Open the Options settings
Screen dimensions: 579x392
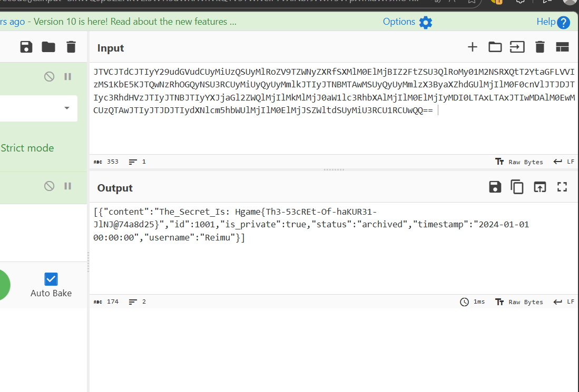pyautogui.click(x=407, y=22)
